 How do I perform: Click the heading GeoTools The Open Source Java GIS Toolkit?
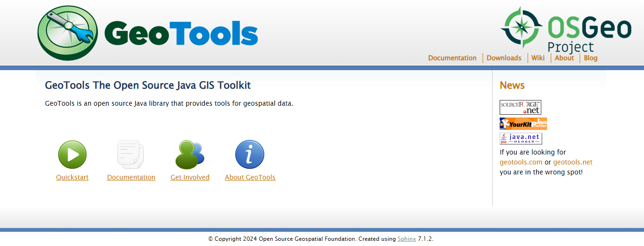click(x=148, y=85)
